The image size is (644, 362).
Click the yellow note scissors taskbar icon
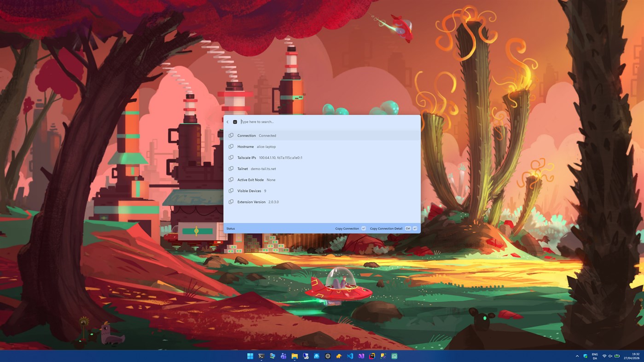click(383, 356)
